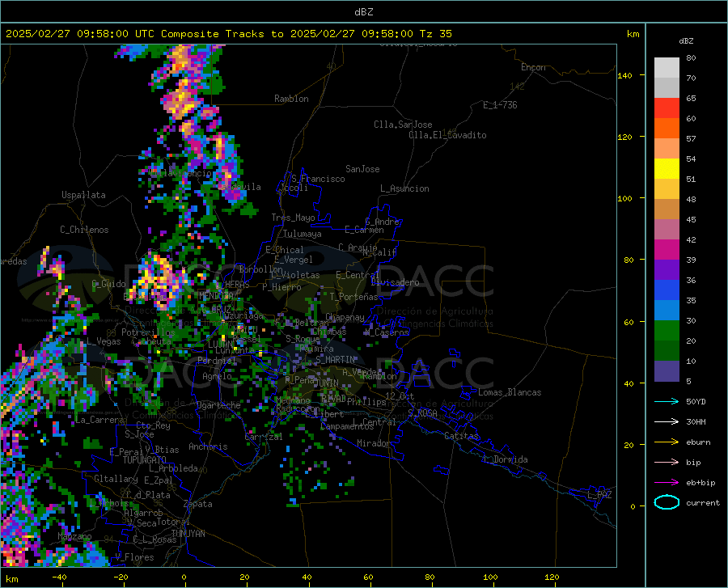Click the Composite Tracks timestamp header
Screen dimensions: 728x588
pyautogui.click(x=228, y=34)
